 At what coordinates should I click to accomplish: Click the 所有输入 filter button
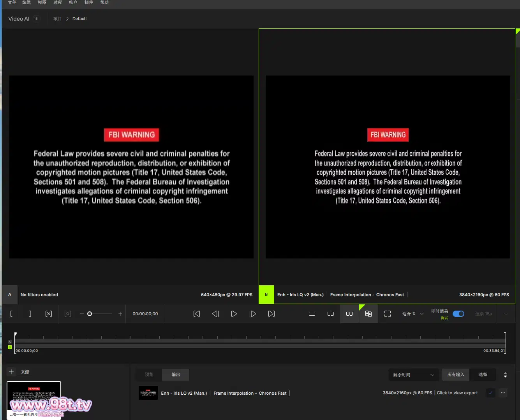[x=456, y=374]
